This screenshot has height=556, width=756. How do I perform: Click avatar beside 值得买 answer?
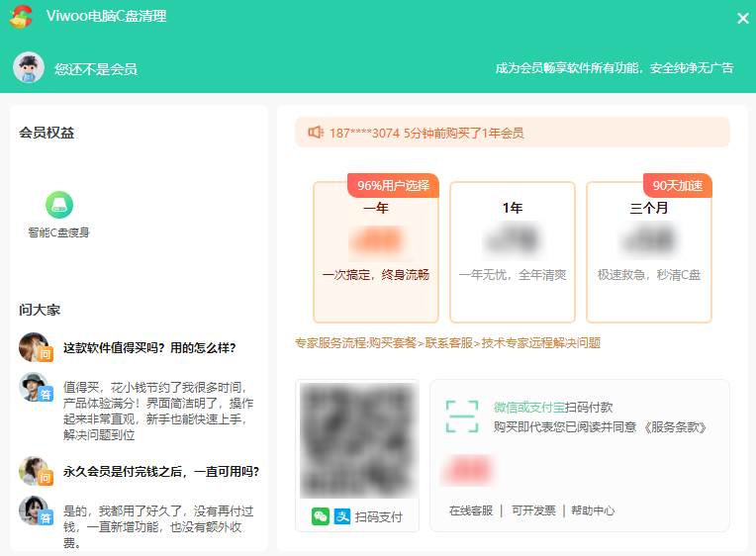(x=35, y=387)
